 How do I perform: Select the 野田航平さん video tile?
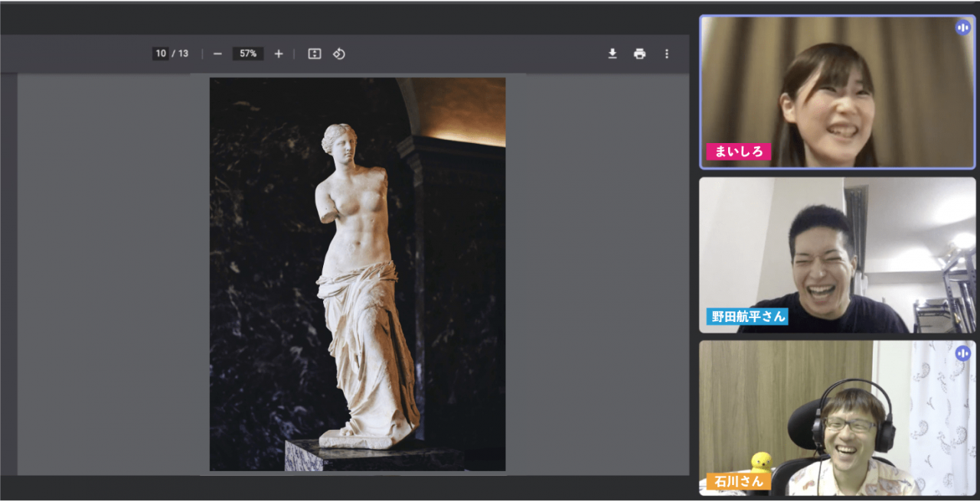point(838,255)
